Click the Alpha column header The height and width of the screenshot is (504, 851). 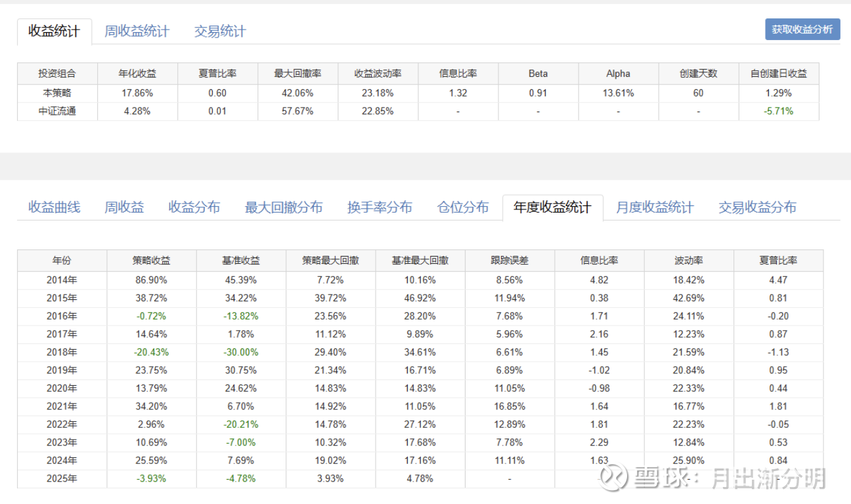coord(618,73)
